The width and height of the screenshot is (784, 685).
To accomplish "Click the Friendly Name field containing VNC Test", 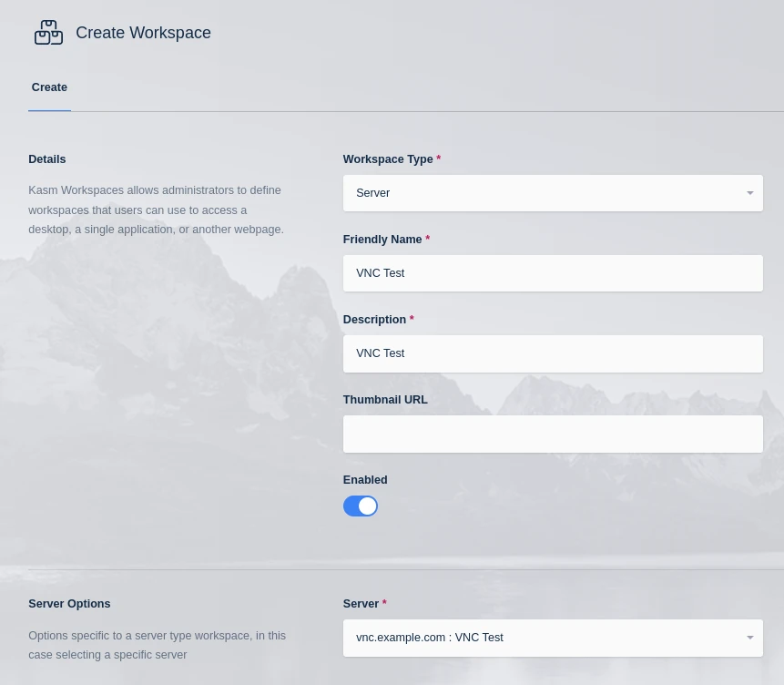I will [553, 273].
